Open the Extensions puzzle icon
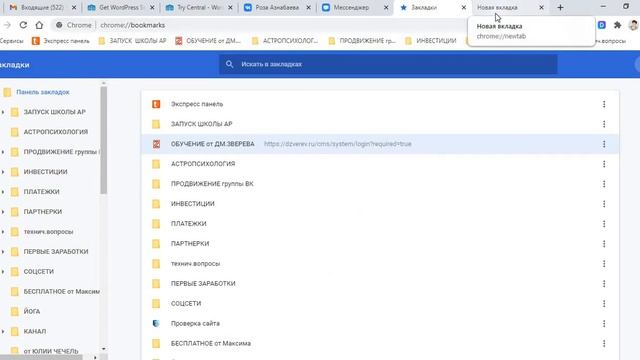Image resolution: width=640 pixels, height=360 pixels. coord(618,25)
